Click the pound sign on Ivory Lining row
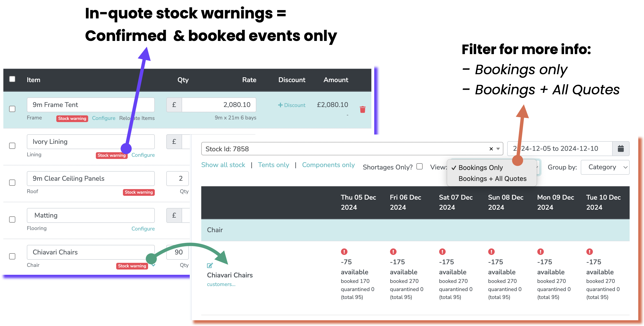Viewport: 644px width, 326px height. point(174,142)
